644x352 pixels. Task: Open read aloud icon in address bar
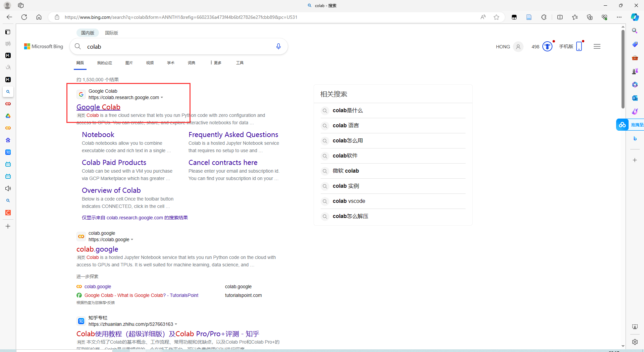tap(483, 17)
